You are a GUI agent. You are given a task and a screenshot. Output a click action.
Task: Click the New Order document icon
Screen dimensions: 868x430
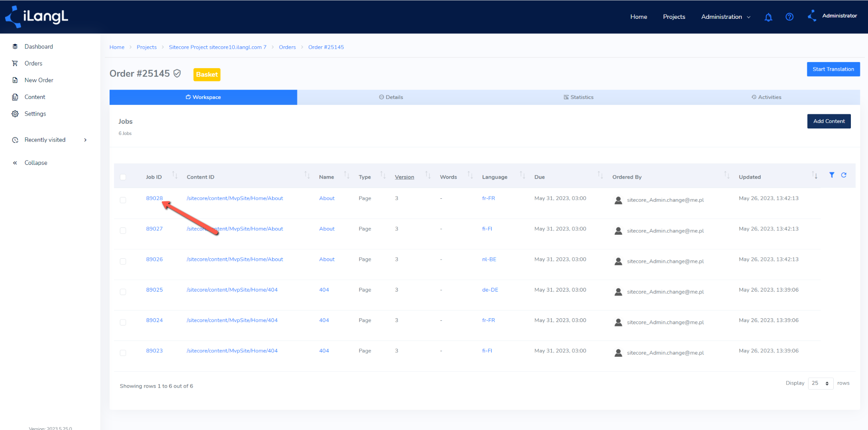click(x=15, y=80)
